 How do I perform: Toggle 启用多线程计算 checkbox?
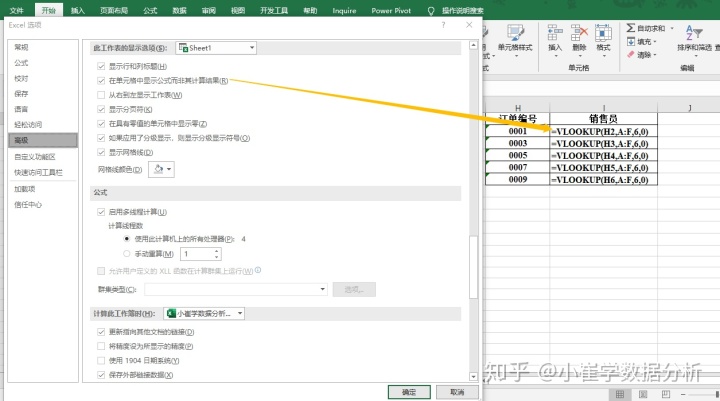[x=101, y=212]
